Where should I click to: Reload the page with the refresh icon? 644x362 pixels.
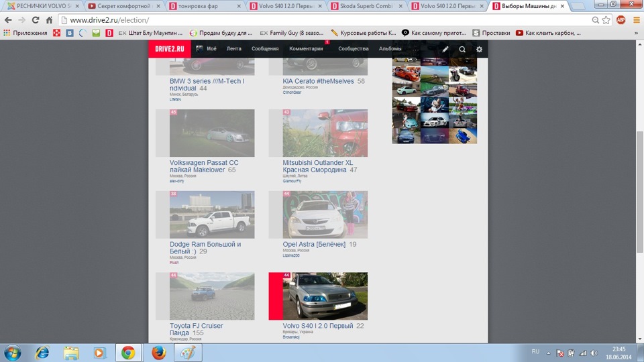(36, 19)
